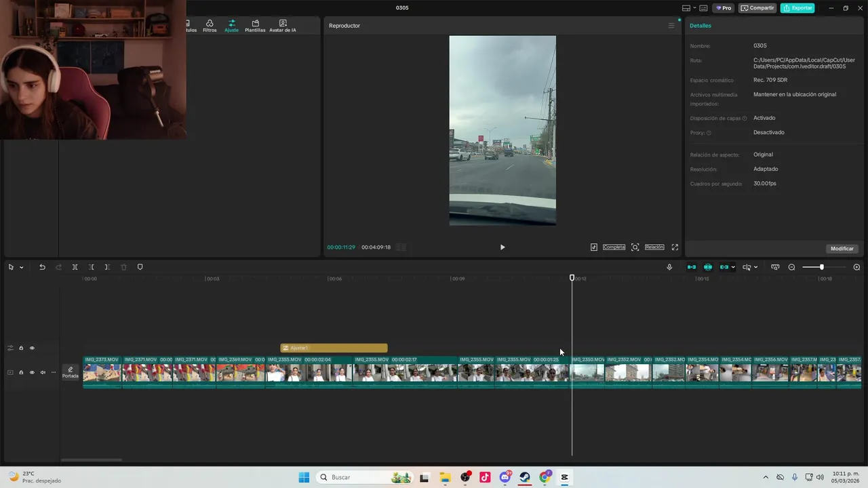Screen dimensions: 868x488
Task: Select the Ajuste tab
Action: pos(231,26)
